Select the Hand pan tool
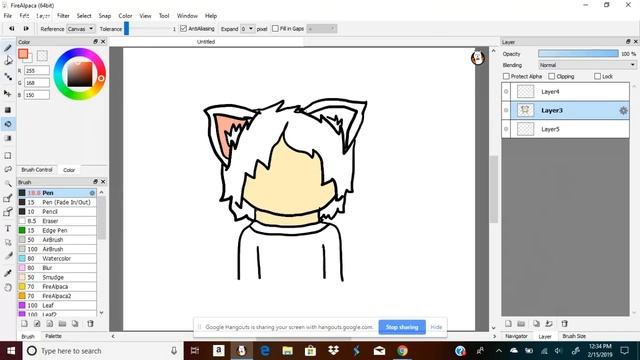 click(8, 287)
